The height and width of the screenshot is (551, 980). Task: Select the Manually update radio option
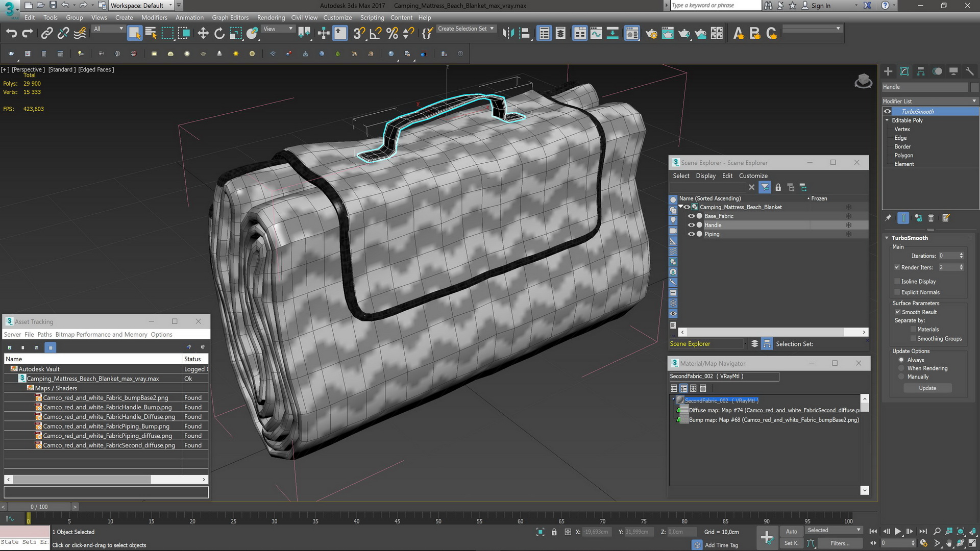tap(901, 377)
